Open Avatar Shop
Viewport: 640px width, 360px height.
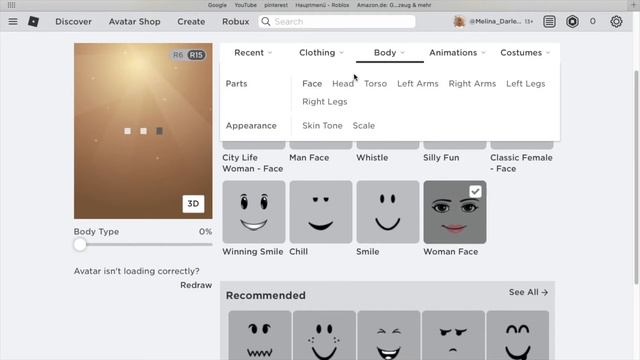point(134,21)
